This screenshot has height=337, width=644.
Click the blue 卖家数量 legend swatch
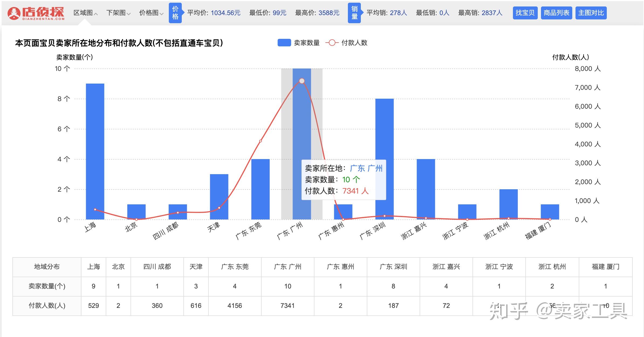(284, 43)
